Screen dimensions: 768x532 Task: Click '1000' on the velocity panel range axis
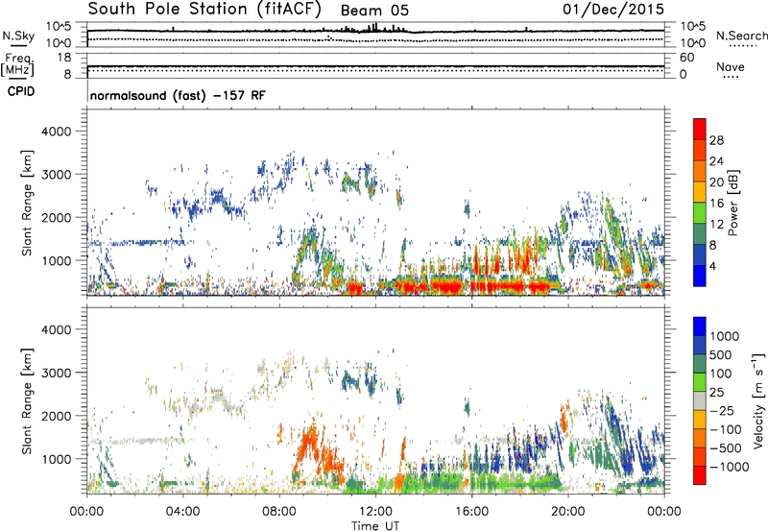[56, 459]
